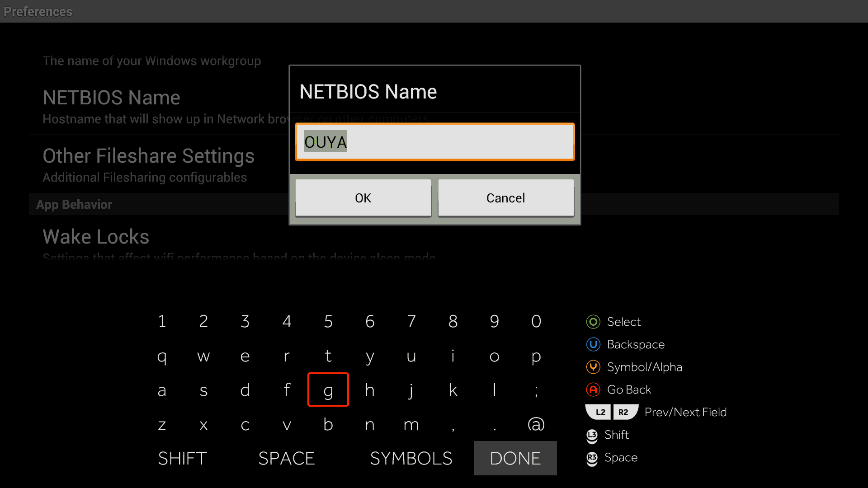Confirm the NETBIOS name with OK

tap(363, 198)
